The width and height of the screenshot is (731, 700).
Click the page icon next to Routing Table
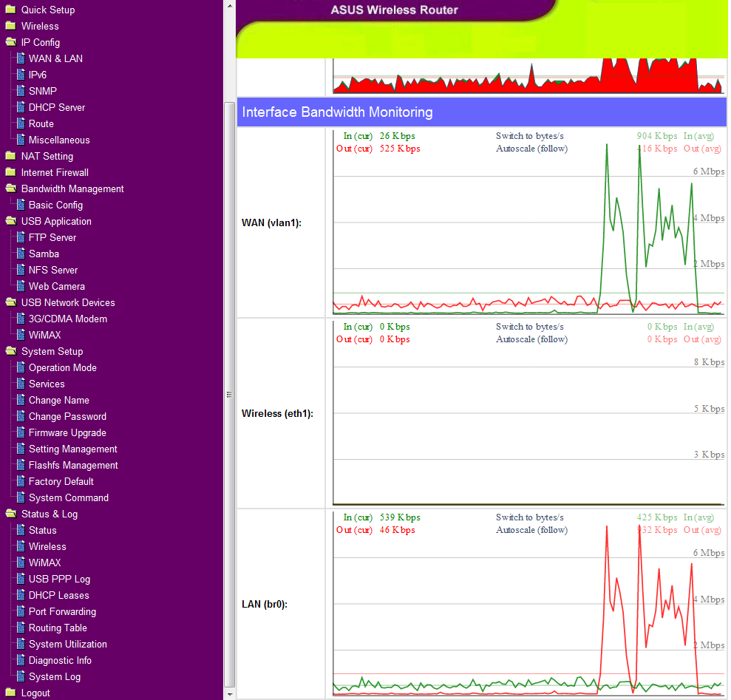[x=21, y=628]
